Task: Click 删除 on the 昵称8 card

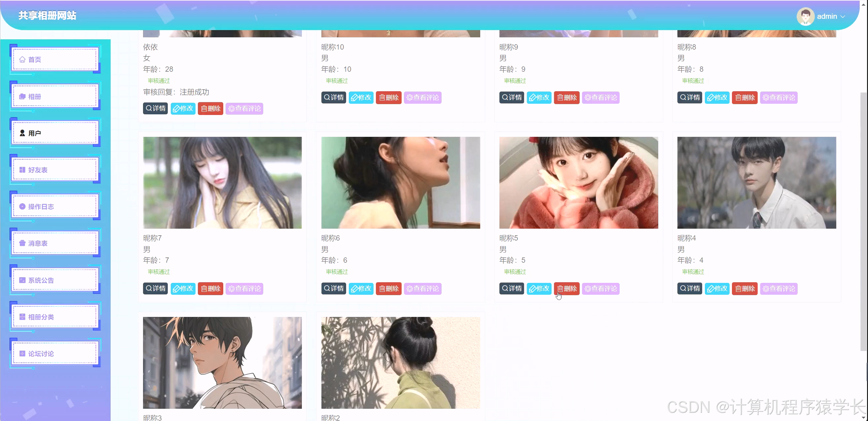Action: pyautogui.click(x=744, y=97)
